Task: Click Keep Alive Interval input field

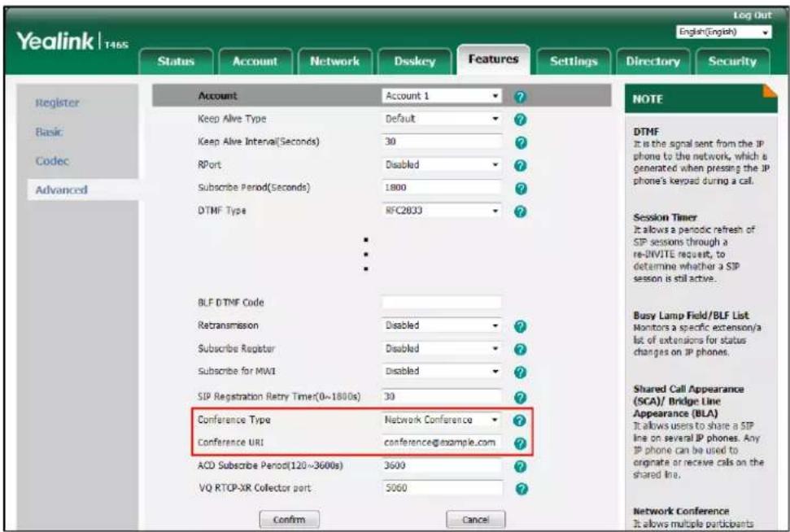Action: pyautogui.click(x=442, y=142)
